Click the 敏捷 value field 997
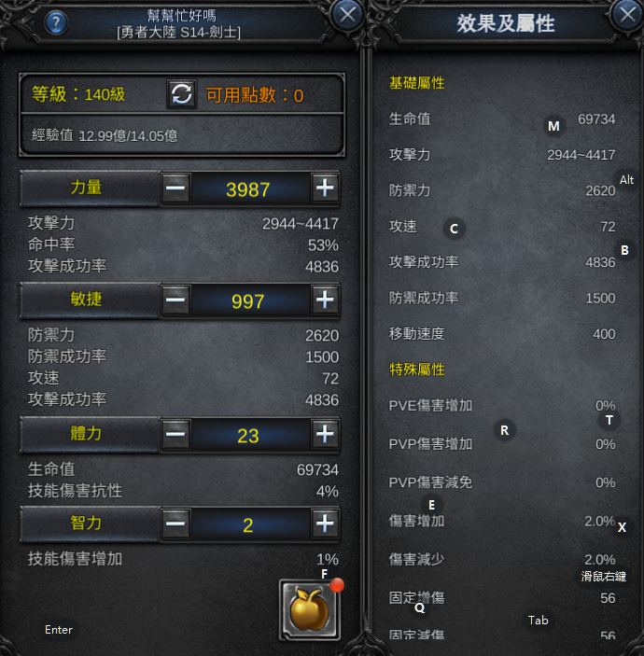The height and width of the screenshot is (656, 644). 250,301
